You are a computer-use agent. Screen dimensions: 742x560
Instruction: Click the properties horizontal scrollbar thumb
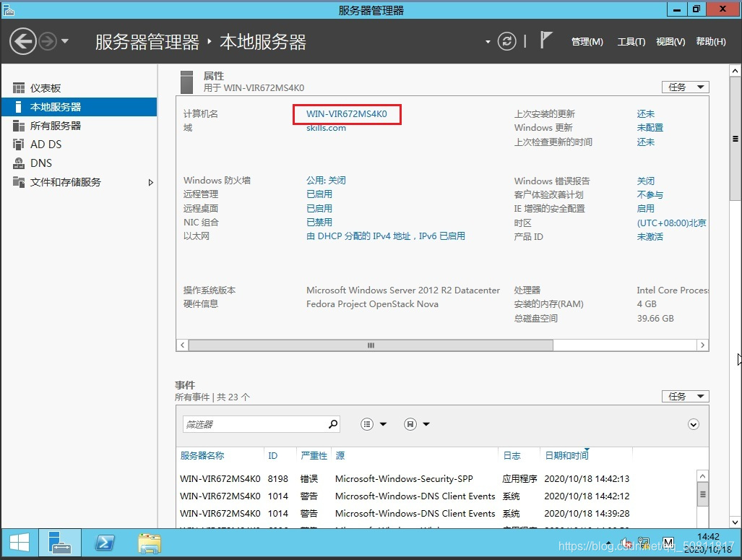[x=371, y=345]
